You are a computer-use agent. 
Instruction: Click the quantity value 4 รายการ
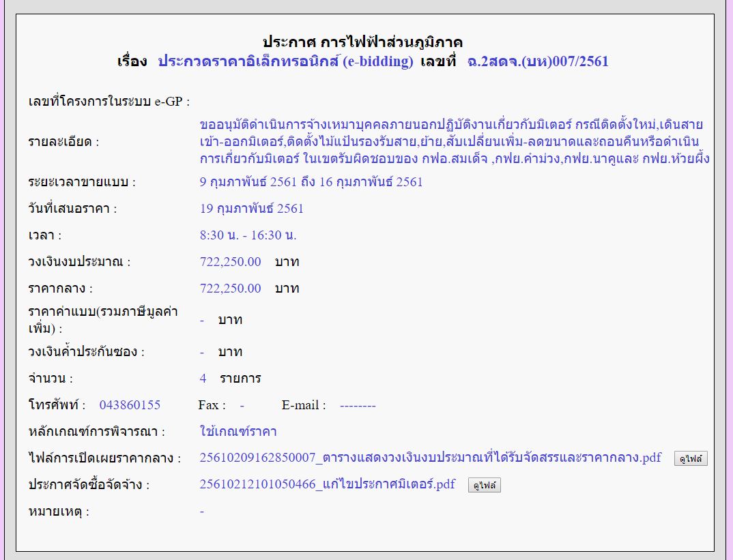point(230,379)
